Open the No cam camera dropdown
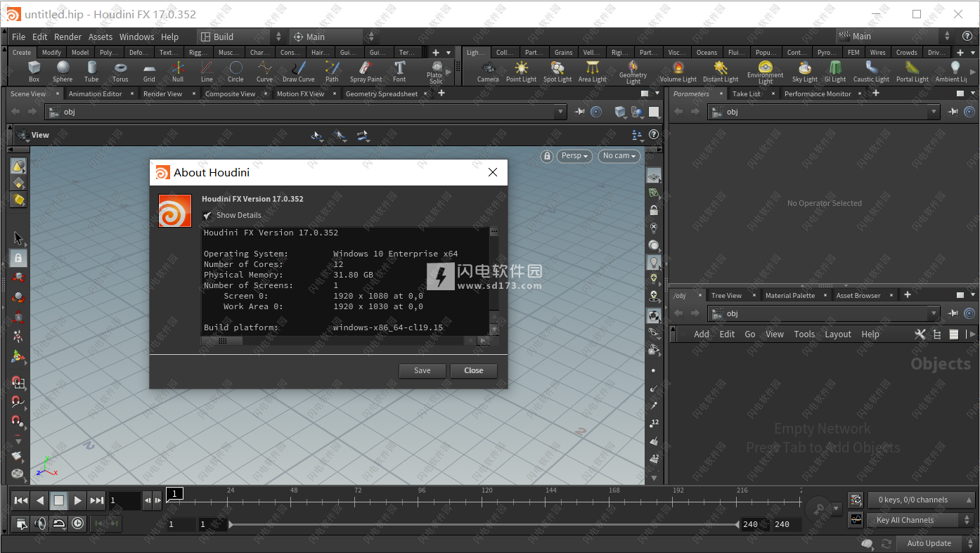Image resolution: width=980 pixels, height=553 pixels. coord(619,156)
